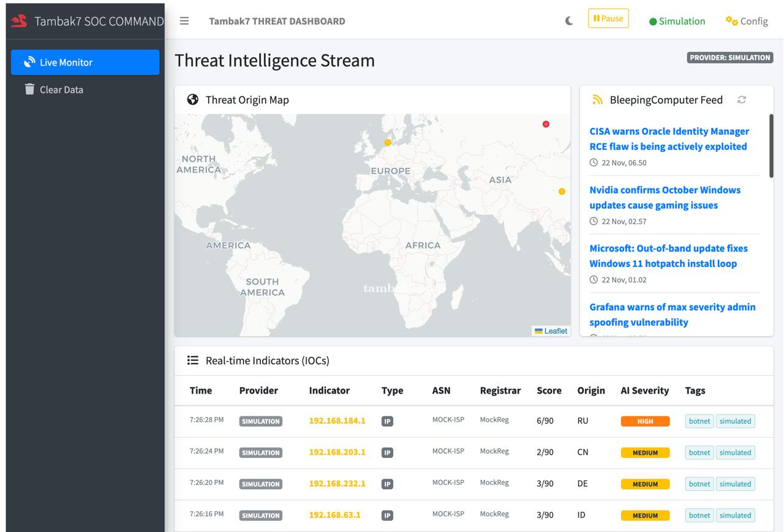Screen dimensions: 784x532
Task: Open Nvidia confirms October Windows updates article
Action: tap(665, 197)
